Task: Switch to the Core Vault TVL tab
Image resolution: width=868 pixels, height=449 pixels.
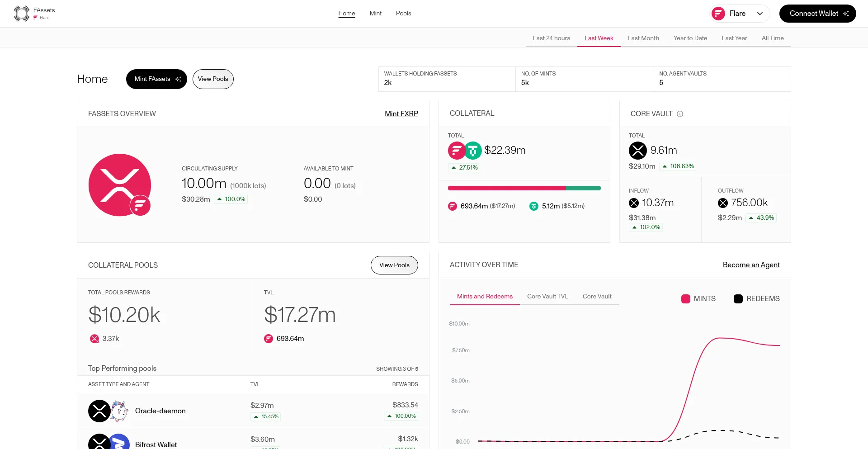Action: (x=547, y=296)
